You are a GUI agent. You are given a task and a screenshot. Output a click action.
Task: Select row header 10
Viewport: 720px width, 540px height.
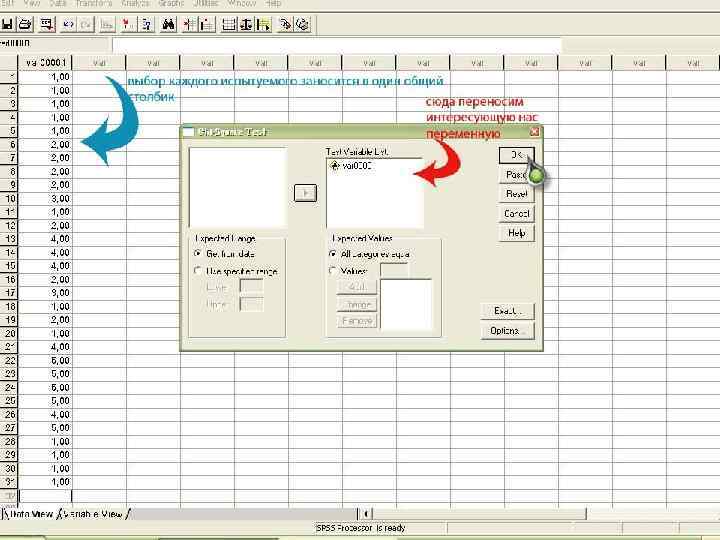coord(9,198)
